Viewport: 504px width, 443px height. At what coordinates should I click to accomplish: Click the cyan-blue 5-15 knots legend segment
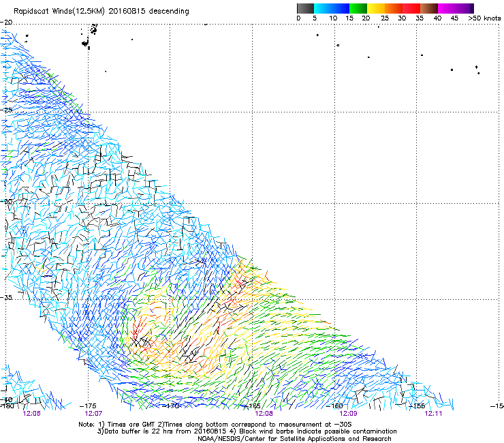coord(332,8)
